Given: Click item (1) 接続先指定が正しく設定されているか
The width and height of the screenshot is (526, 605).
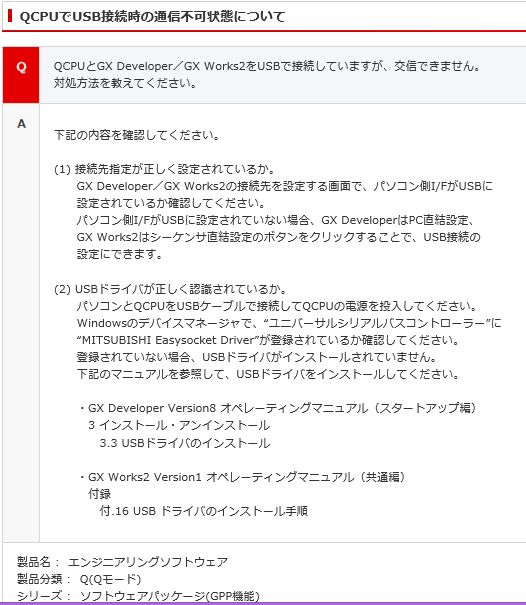Looking at the screenshot, I should point(165,169).
